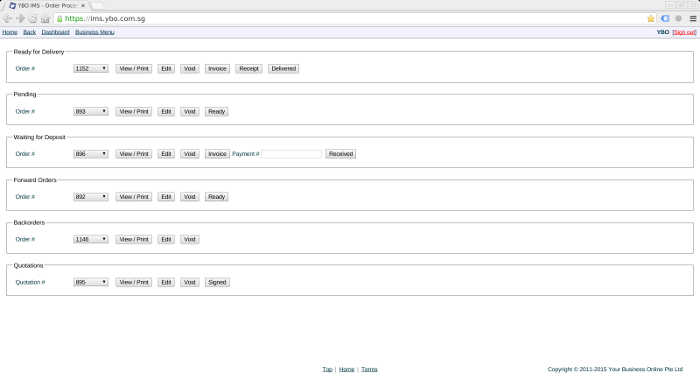This screenshot has height=382, width=700.
Task: Open Forward Orders order dropdown 892
Action: click(x=91, y=197)
